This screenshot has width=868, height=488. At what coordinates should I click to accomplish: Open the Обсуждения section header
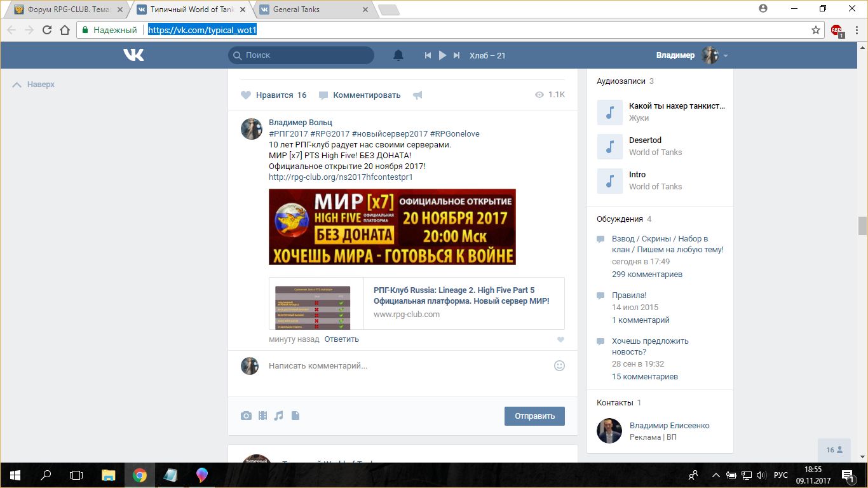click(x=624, y=219)
